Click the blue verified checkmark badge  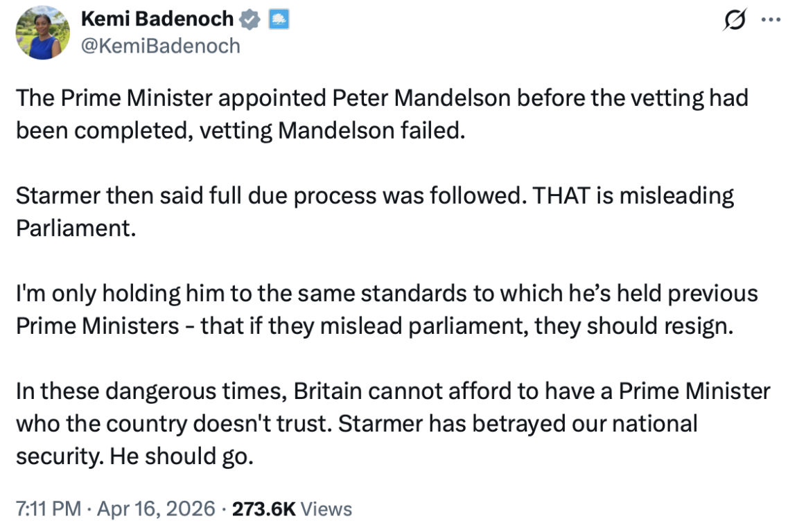(249, 21)
